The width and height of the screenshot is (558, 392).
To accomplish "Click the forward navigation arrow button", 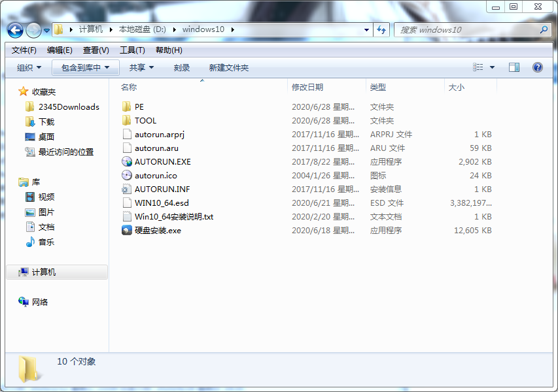I will pos(34,30).
